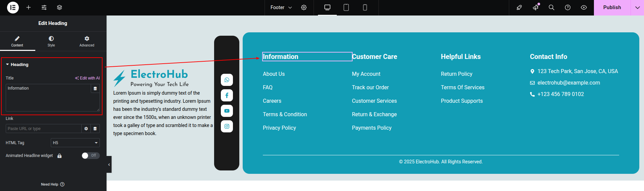The image size is (644, 191).
Task: Open the Finder search icon
Action: [x=552, y=7]
